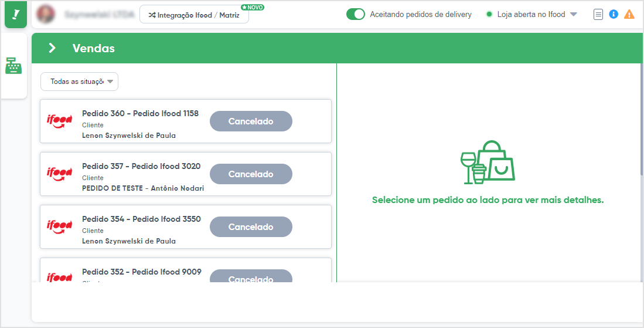Click the shopping bags illustration
This screenshot has width=644, height=328.
point(488,163)
